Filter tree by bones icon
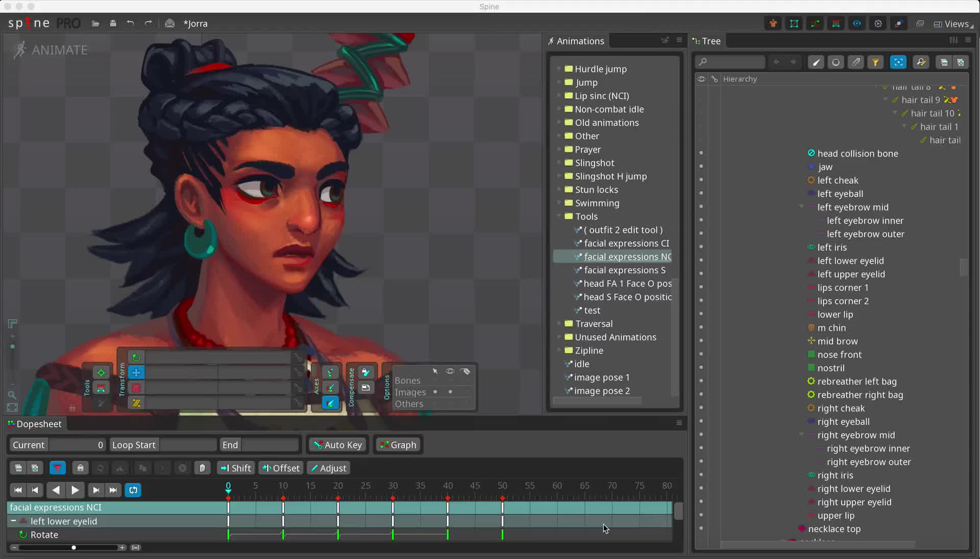The image size is (980, 559). click(817, 62)
